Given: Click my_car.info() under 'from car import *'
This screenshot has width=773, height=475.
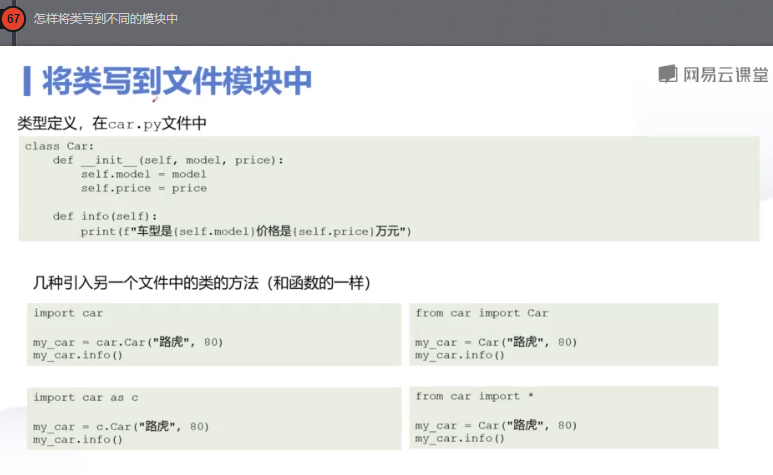Looking at the screenshot, I should pyautogui.click(x=460, y=439).
